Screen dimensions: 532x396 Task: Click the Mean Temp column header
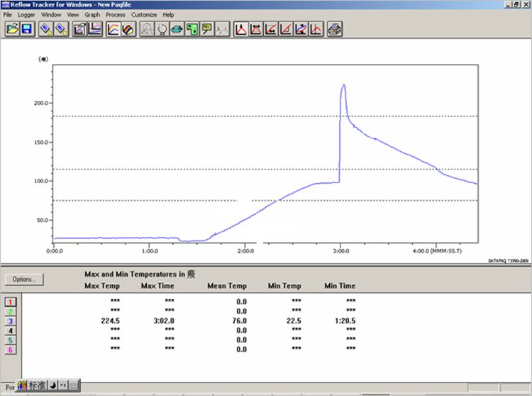click(x=227, y=286)
